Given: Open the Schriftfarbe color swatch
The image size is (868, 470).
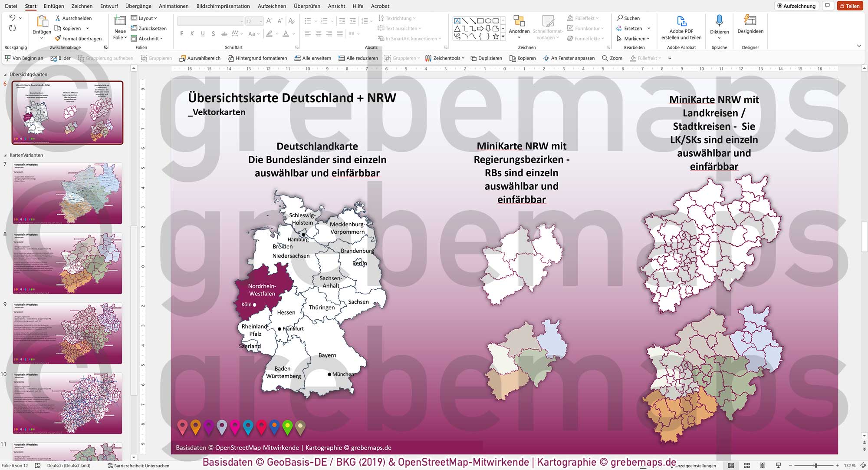Looking at the screenshot, I should pos(286,33).
